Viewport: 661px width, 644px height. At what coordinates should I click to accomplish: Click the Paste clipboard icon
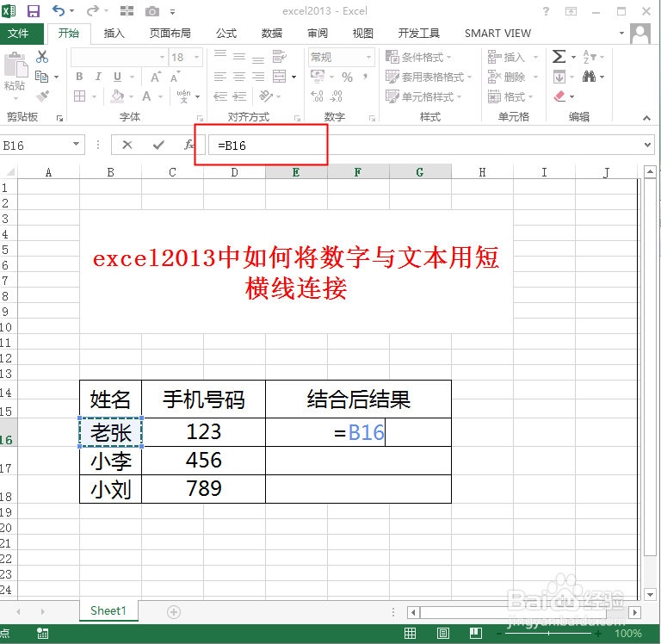15,65
